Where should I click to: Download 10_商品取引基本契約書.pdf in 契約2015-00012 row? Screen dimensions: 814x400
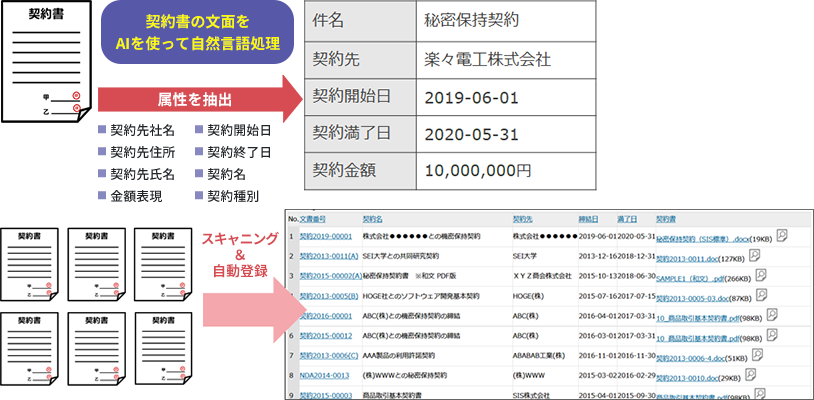coord(698,338)
